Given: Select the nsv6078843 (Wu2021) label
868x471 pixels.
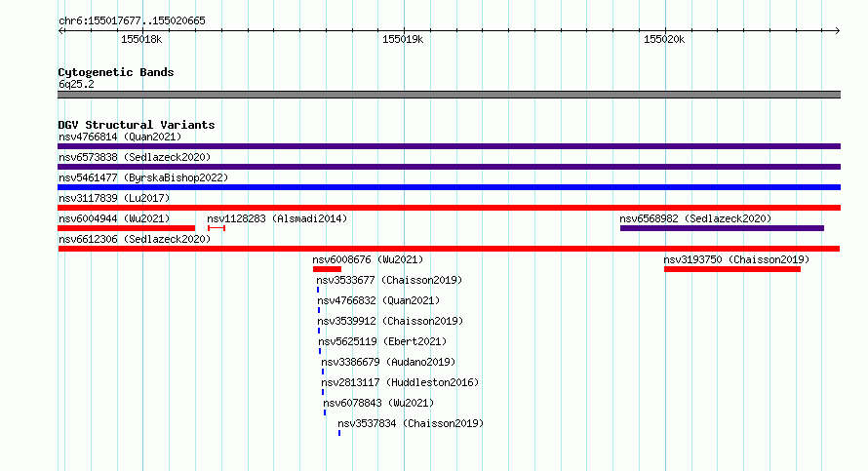Looking at the screenshot, I should tap(378, 403).
